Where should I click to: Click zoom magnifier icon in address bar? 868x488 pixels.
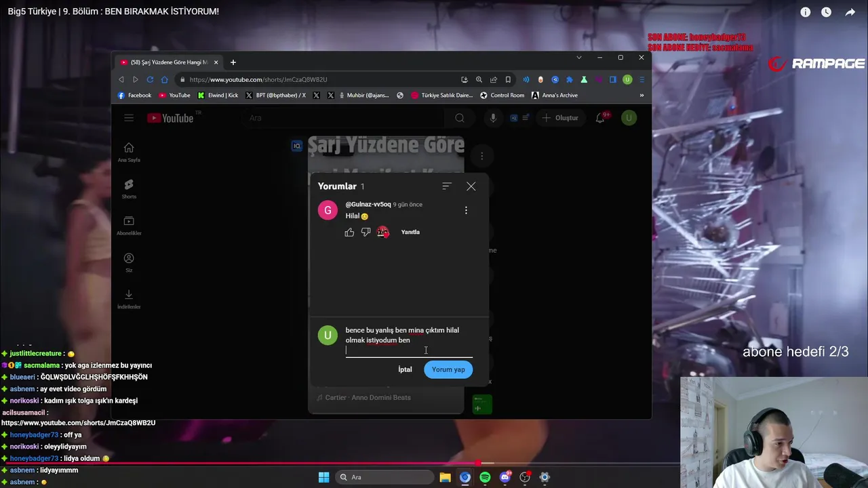479,79
